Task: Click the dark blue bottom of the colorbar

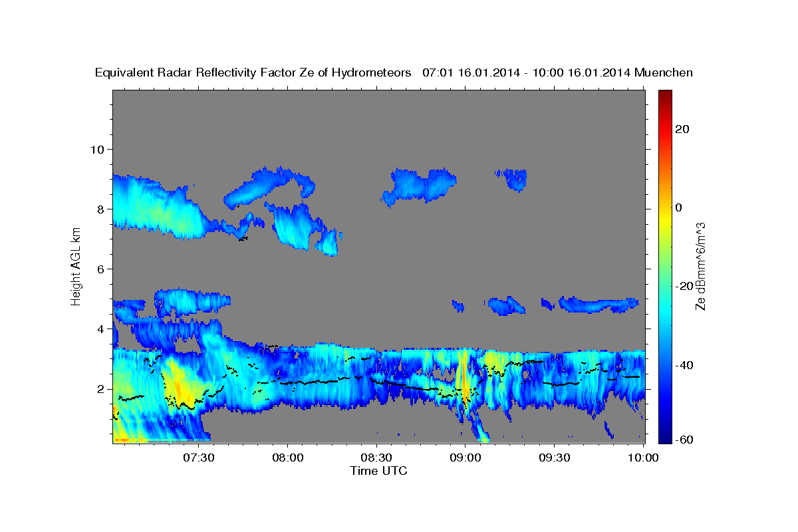Action: [664, 437]
